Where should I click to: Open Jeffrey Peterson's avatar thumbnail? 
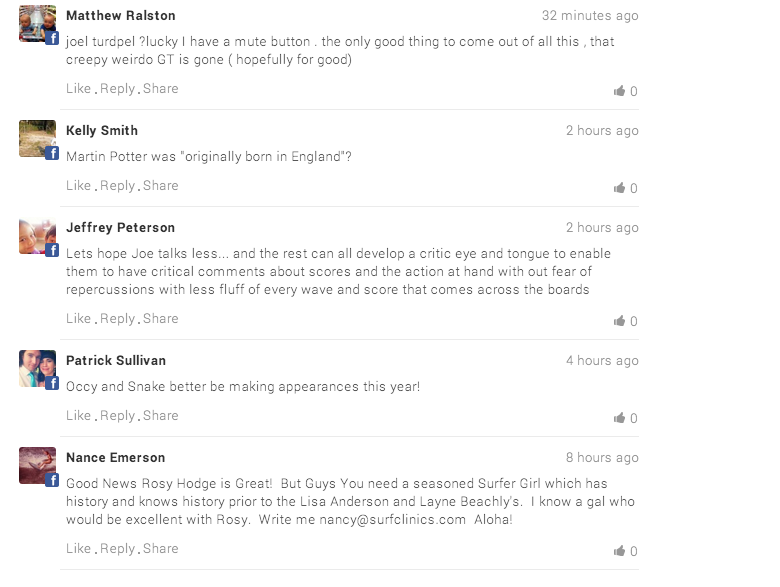37,236
